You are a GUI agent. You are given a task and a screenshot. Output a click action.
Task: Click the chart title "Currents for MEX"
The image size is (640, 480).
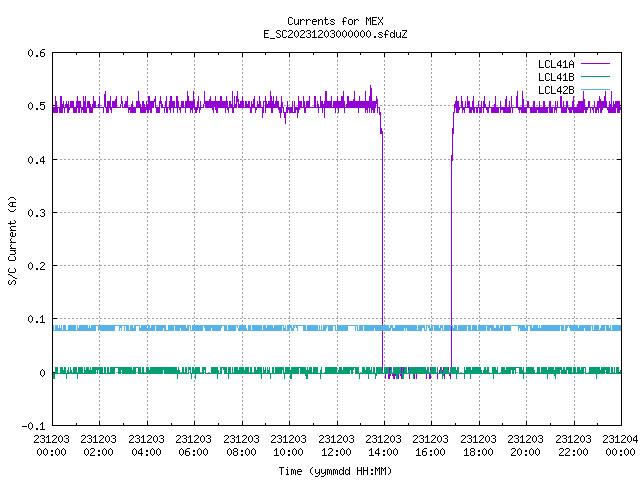point(335,21)
